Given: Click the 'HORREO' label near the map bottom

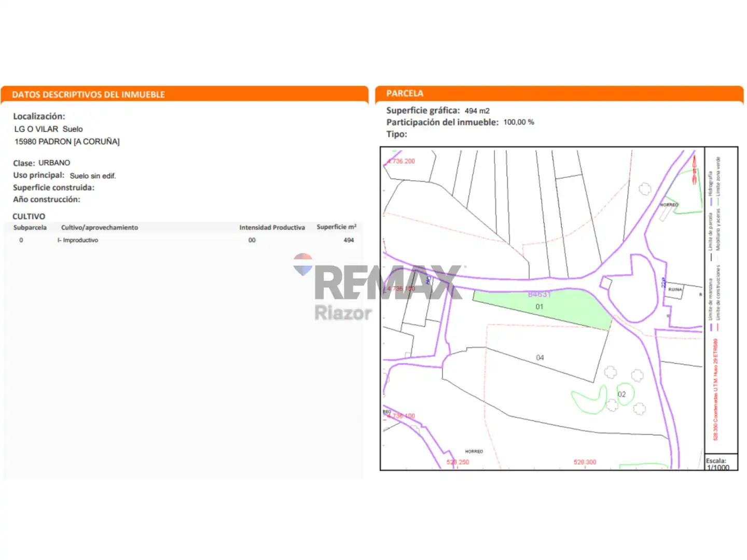Looking at the screenshot, I should pos(474,452).
